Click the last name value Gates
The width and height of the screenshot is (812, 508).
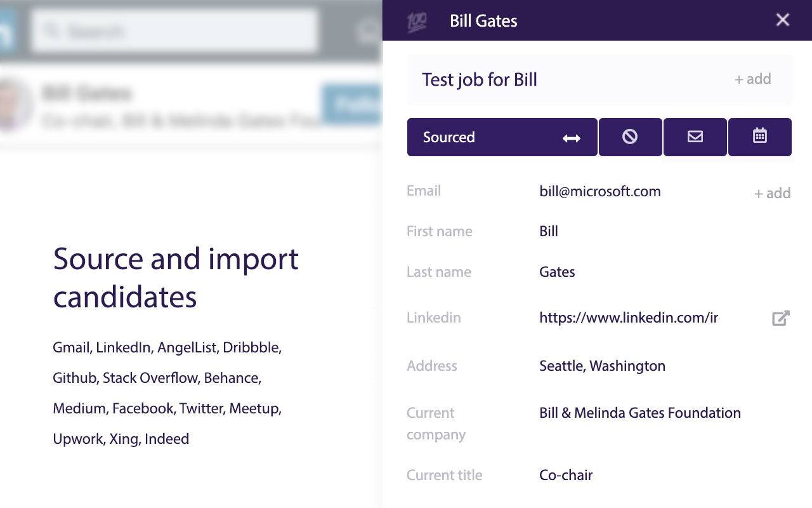(x=557, y=272)
